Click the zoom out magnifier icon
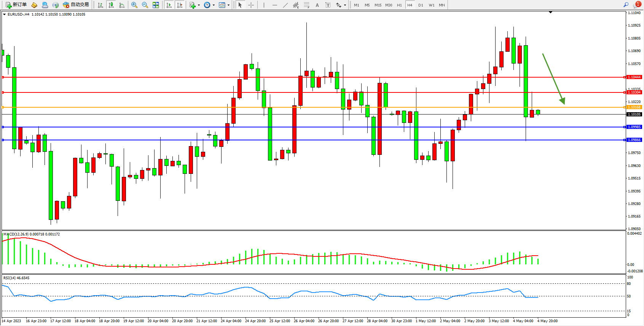The width and height of the screenshot is (644, 326). (145, 5)
